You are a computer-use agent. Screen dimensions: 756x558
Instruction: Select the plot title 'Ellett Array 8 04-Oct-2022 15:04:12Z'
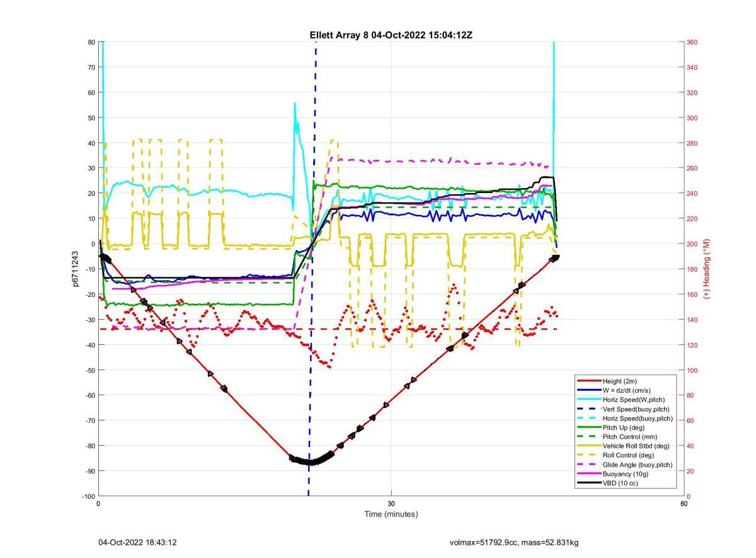391,35
